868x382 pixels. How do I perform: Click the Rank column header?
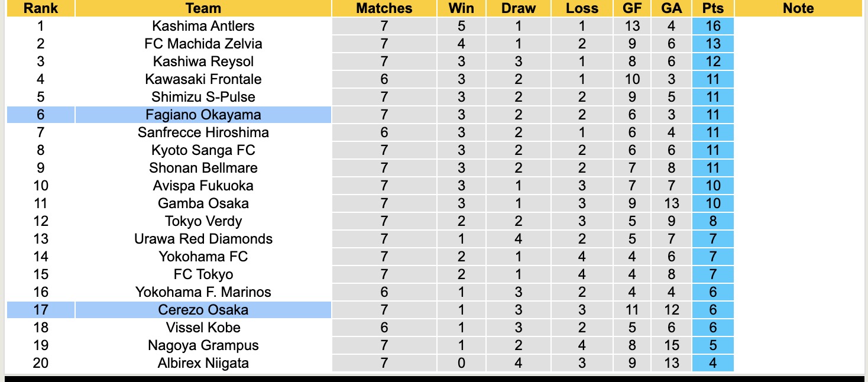[40, 8]
